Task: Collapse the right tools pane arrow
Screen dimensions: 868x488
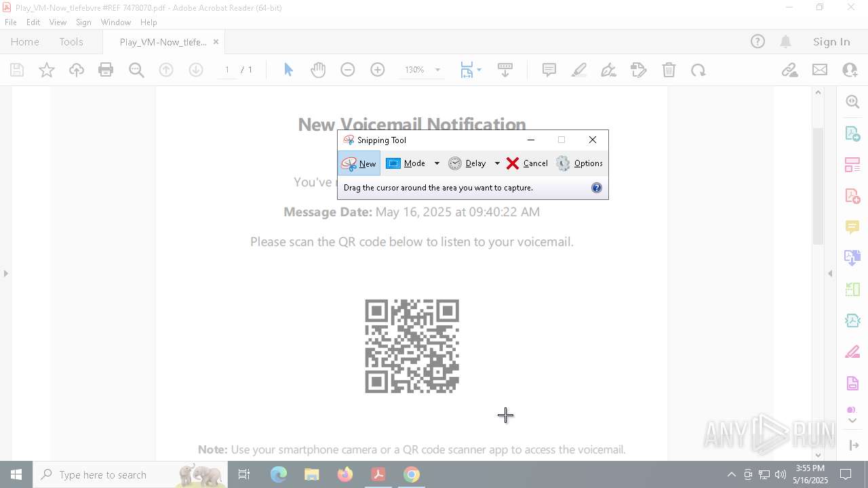Action: coord(830,273)
